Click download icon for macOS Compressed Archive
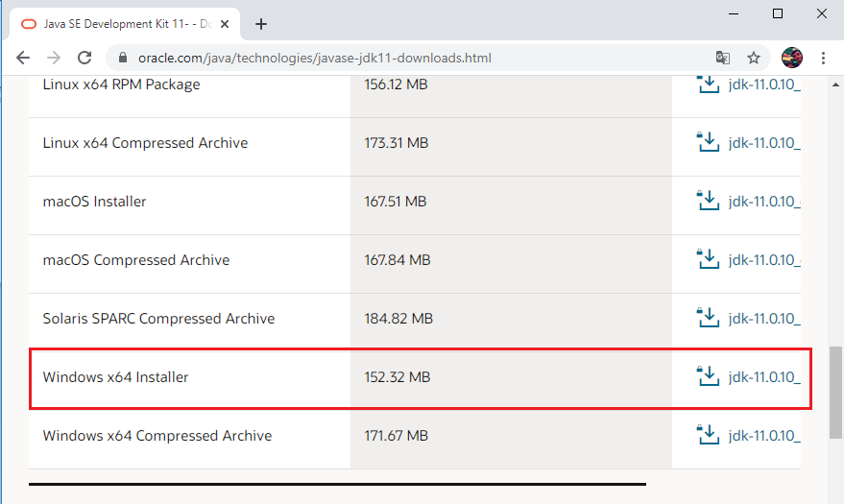The height and width of the screenshot is (504, 844). (x=708, y=259)
